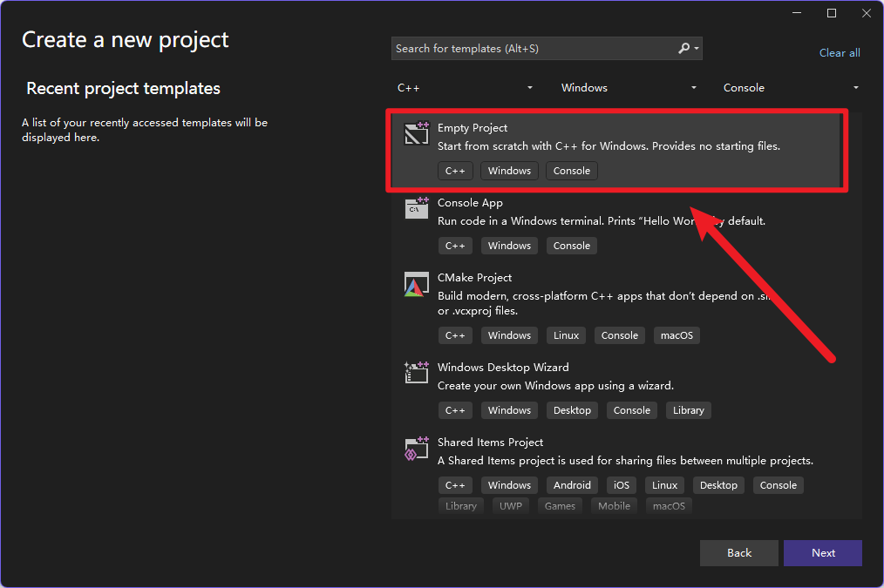
Task: Click the CMake Project triangle icon
Action: [416, 284]
